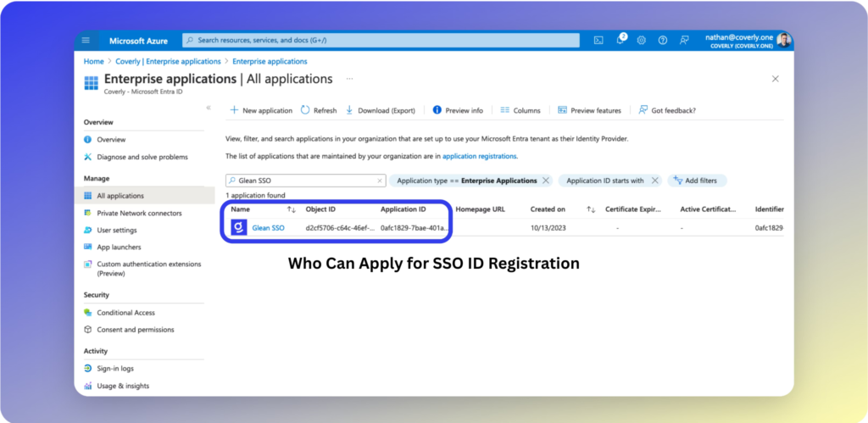Image resolution: width=868 pixels, height=423 pixels.
Task: Click the App launchers icon
Action: 87,247
